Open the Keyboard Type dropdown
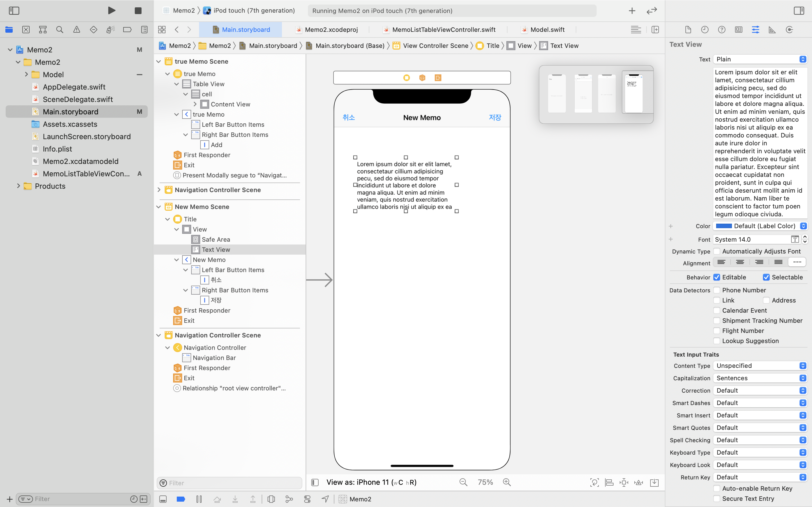This screenshot has width=812, height=507. coord(760,452)
